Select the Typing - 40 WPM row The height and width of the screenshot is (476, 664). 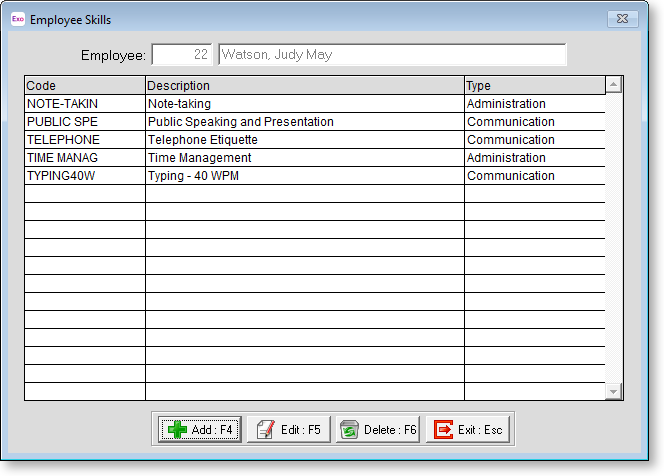[x=304, y=176]
